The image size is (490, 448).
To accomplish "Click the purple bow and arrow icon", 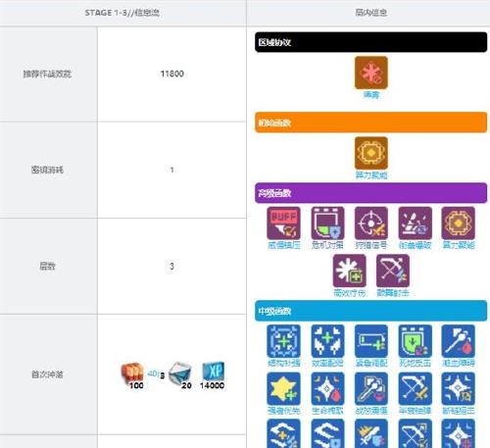I will 393,271.
